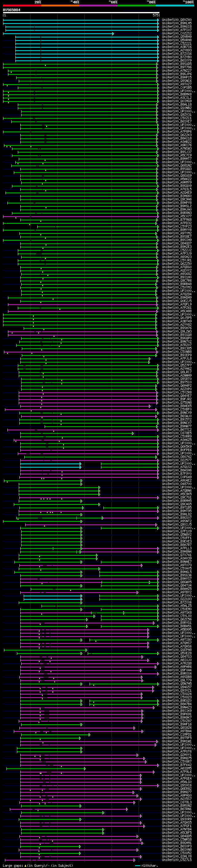This screenshot has width=197, height=868.
Task: Select hit label UniRef100_A3B7I6
Action: pyautogui.click(x=177, y=47)
